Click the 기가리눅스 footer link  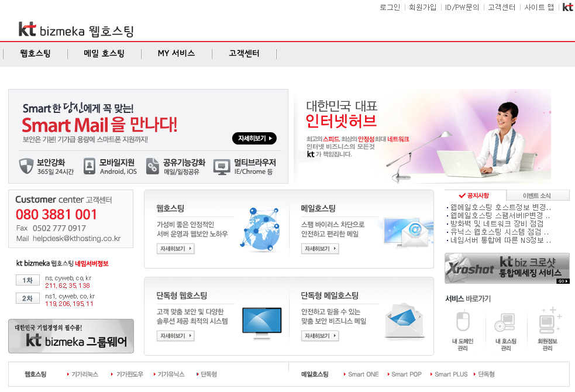point(85,374)
